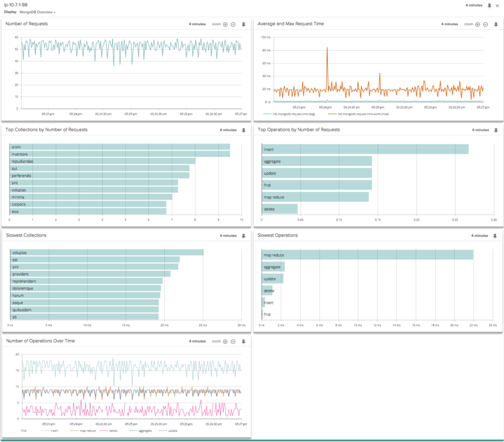Pin the Number of Requests chart
Image resolution: width=504 pixels, height=442 pixels.
pyautogui.click(x=243, y=24)
